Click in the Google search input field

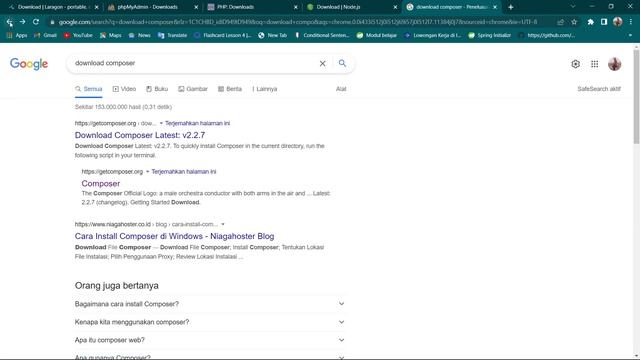coord(194,63)
